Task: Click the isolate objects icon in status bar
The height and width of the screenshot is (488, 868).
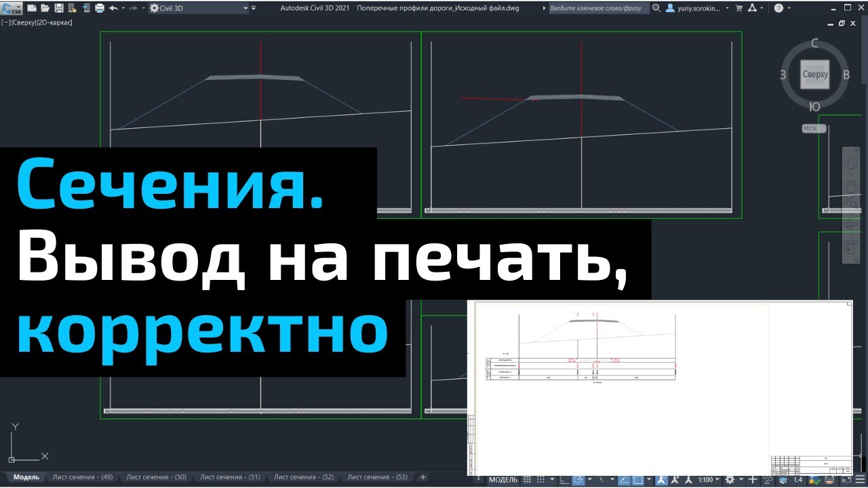Action: tap(766, 480)
